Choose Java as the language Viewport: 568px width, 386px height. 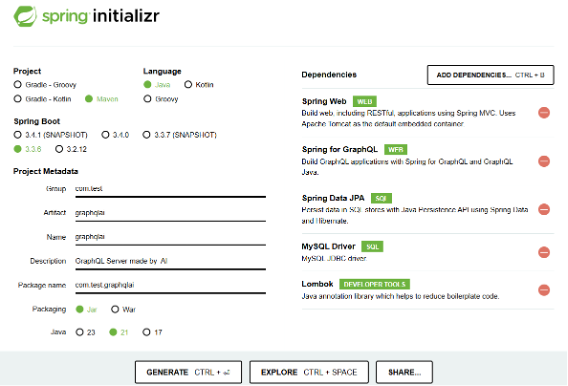tap(156, 85)
